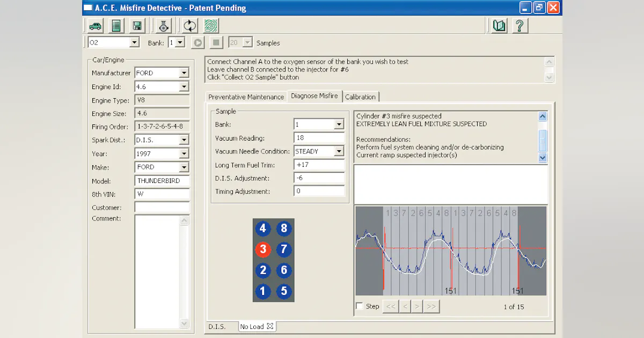Image resolution: width=644 pixels, height=338 pixels.
Task: Click the Engine Size 4.6 value
Action: pyautogui.click(x=162, y=114)
